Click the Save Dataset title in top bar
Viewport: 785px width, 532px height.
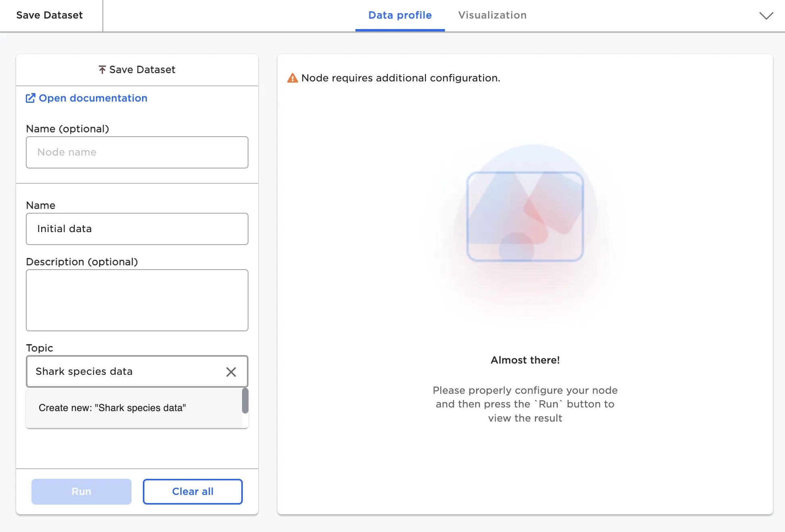tap(49, 15)
